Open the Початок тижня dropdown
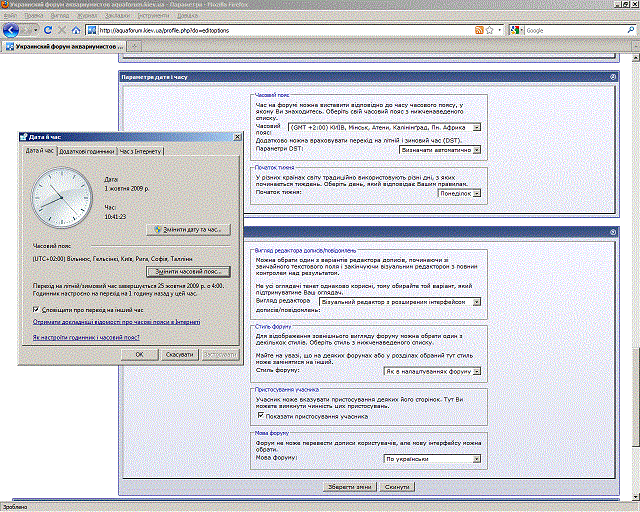 click(476, 194)
